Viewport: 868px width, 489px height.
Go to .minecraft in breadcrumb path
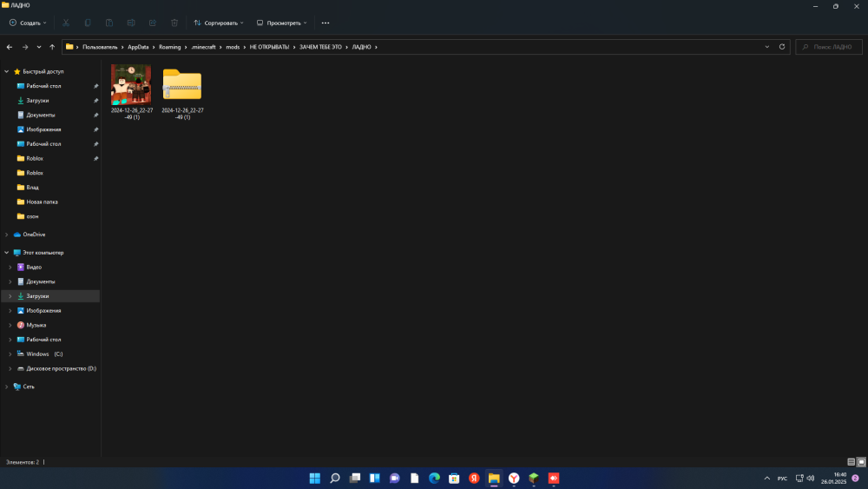click(203, 47)
